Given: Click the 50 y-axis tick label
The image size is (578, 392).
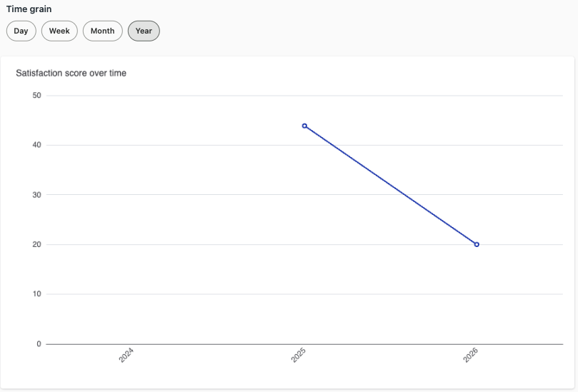Looking at the screenshot, I should coord(37,96).
